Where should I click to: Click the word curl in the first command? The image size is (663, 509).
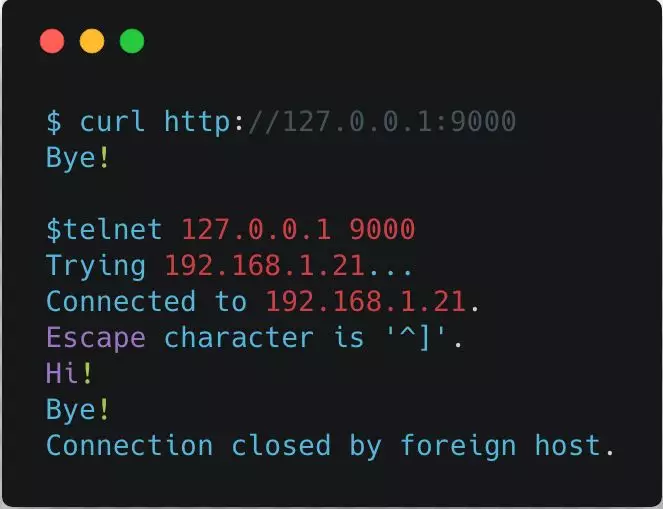pos(112,121)
